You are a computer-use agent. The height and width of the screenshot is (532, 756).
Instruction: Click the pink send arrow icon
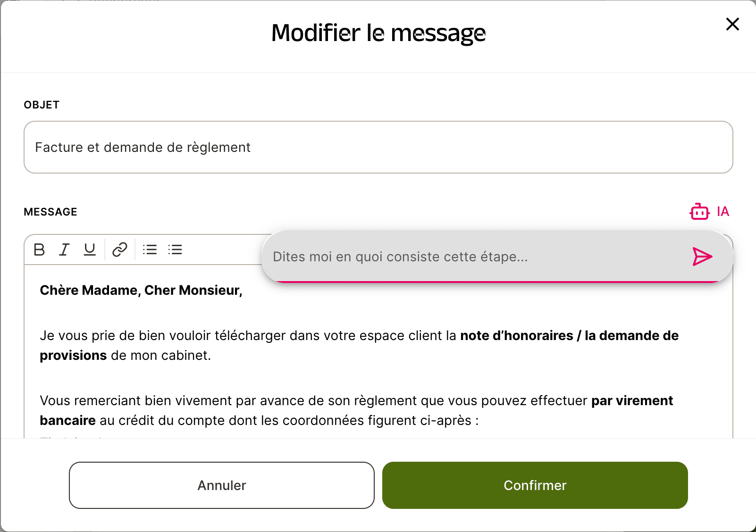[702, 257]
